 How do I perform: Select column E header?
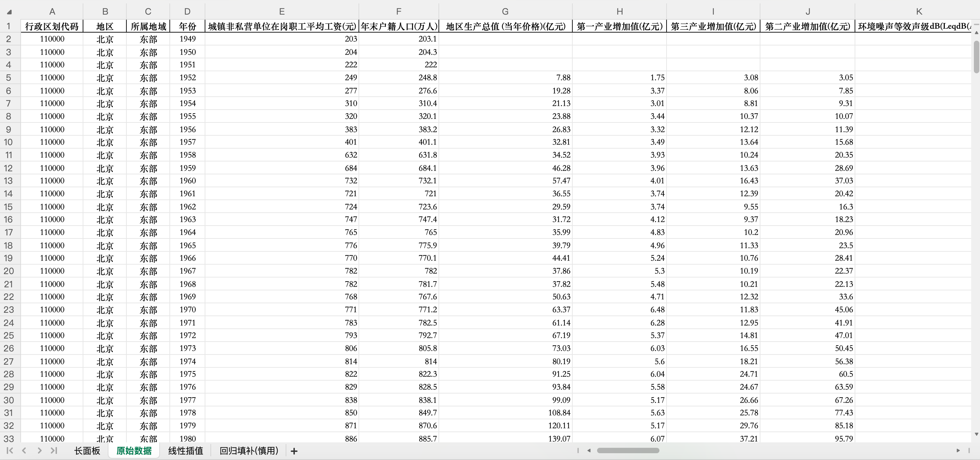click(282, 12)
